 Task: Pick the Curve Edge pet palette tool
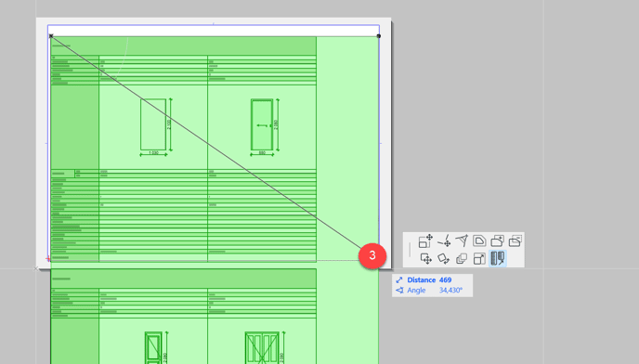click(x=462, y=240)
